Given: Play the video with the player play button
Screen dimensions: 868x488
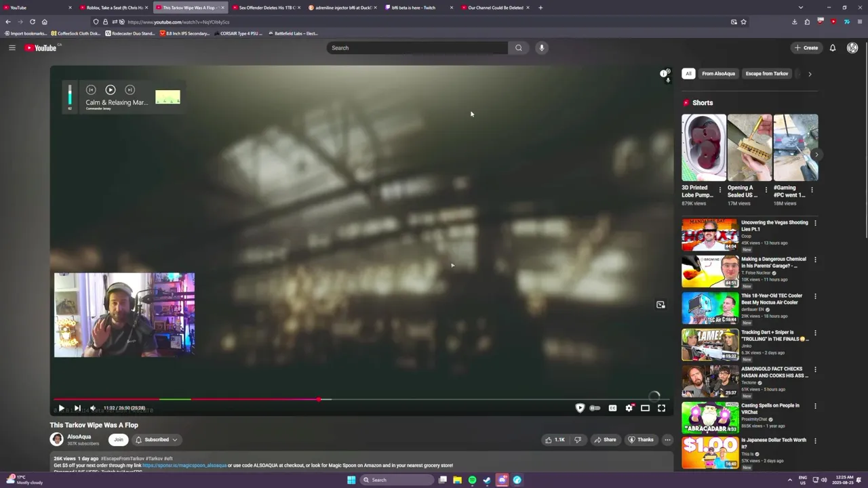Looking at the screenshot, I should tap(61, 408).
